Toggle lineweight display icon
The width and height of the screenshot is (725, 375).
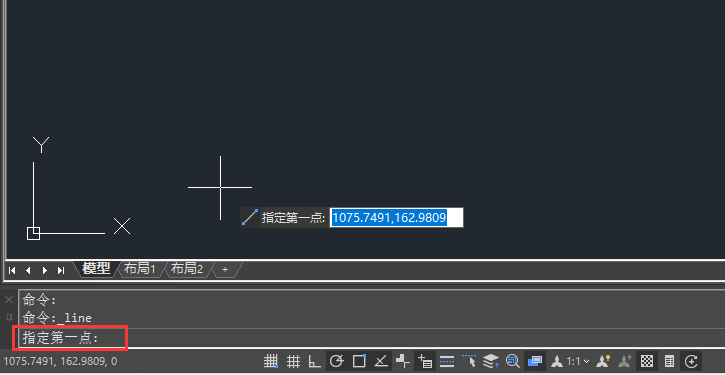pyautogui.click(x=447, y=361)
